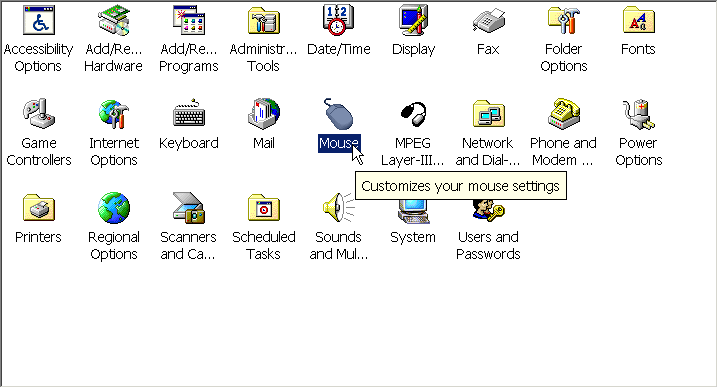
Task: Click the 'Sounds and Mul...' text label
Action: tap(338, 246)
